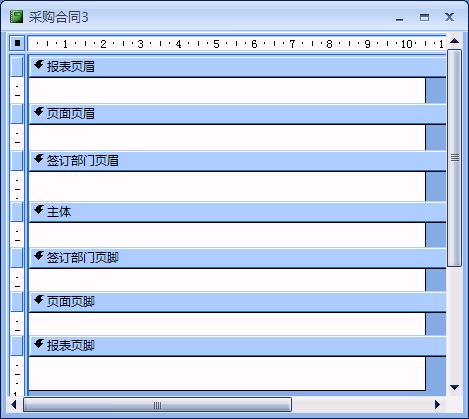The height and width of the screenshot is (419, 469).
Task: Select the 签订部门页脚 section bar
Action: (x=237, y=258)
